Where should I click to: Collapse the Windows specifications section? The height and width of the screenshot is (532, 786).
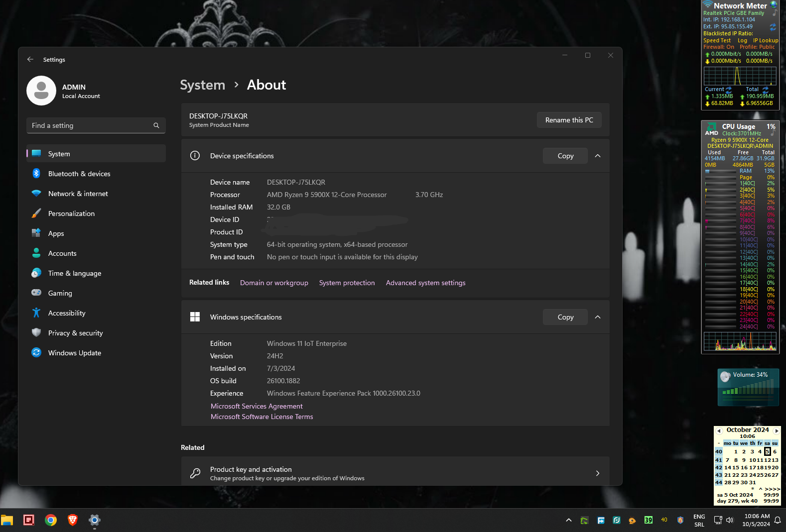point(598,317)
